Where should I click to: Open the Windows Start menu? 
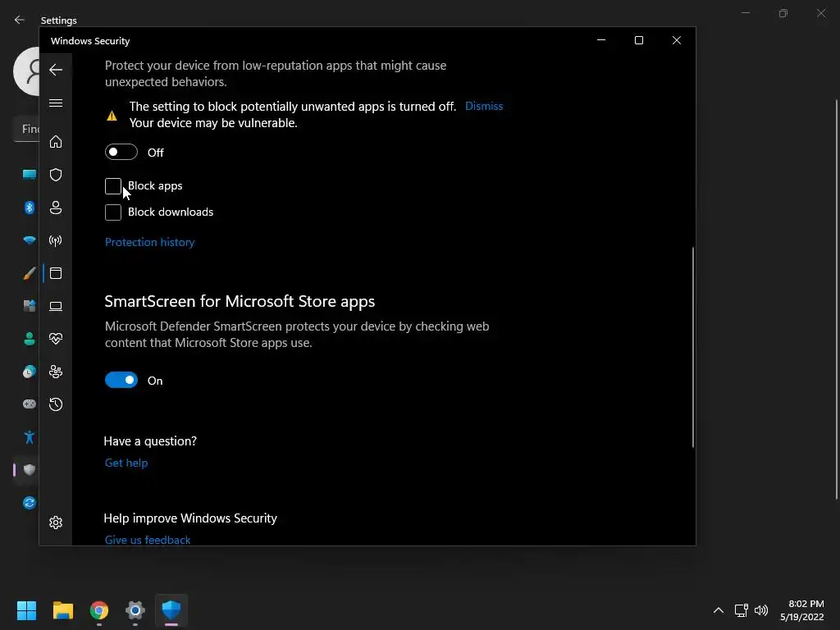[x=26, y=610]
